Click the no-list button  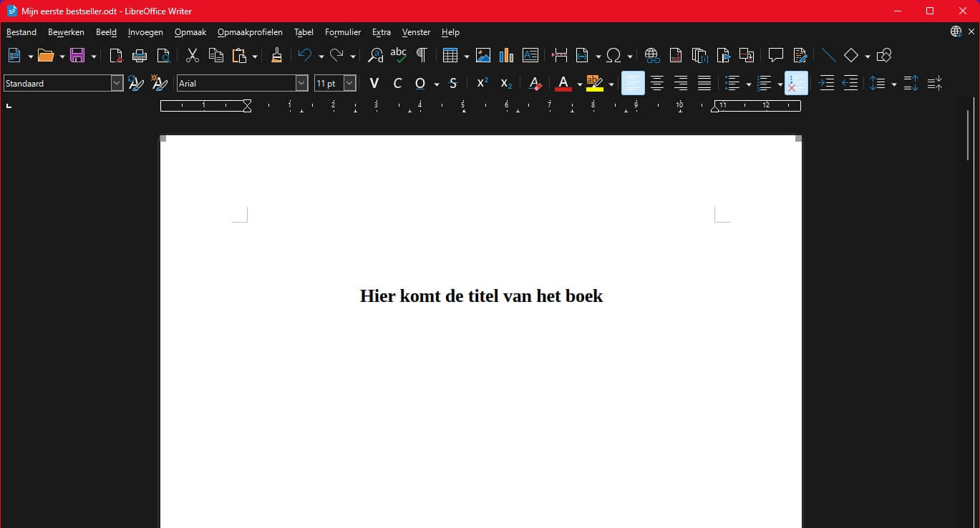point(796,84)
